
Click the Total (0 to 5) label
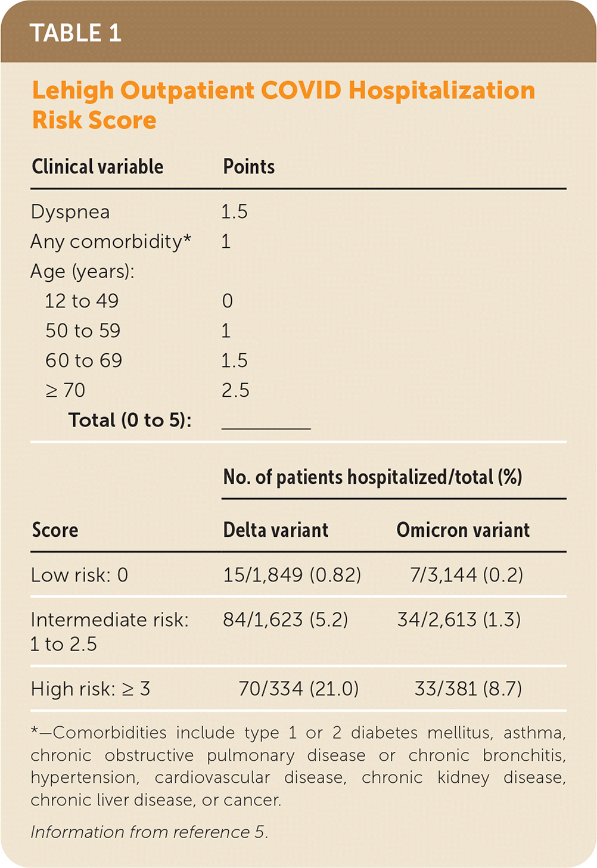[x=130, y=421]
